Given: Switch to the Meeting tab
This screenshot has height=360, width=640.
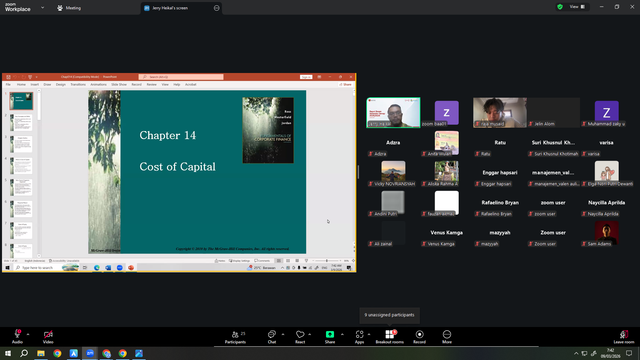Looking at the screenshot, I should pyautogui.click(x=69, y=8).
